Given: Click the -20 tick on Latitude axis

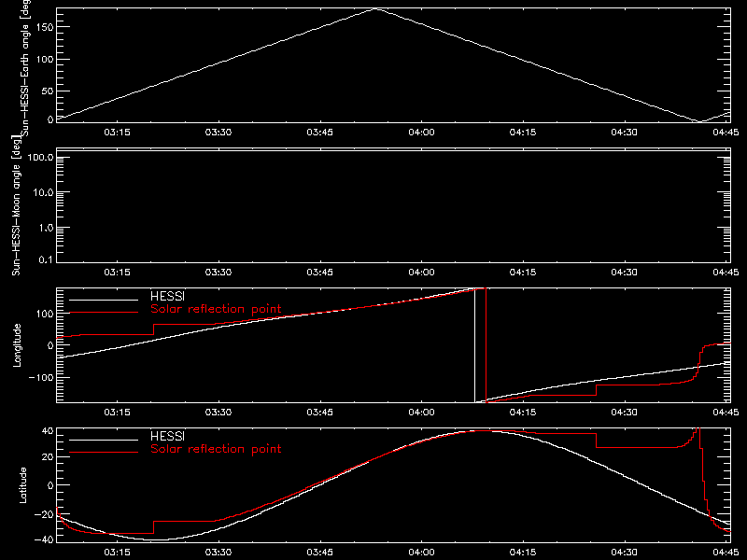Looking at the screenshot, I should [x=44, y=514].
